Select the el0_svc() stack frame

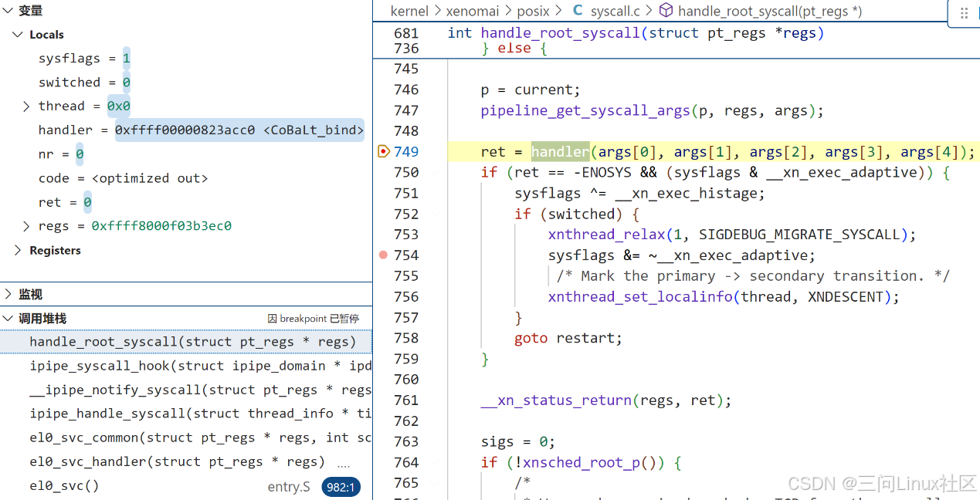pyautogui.click(x=185, y=486)
